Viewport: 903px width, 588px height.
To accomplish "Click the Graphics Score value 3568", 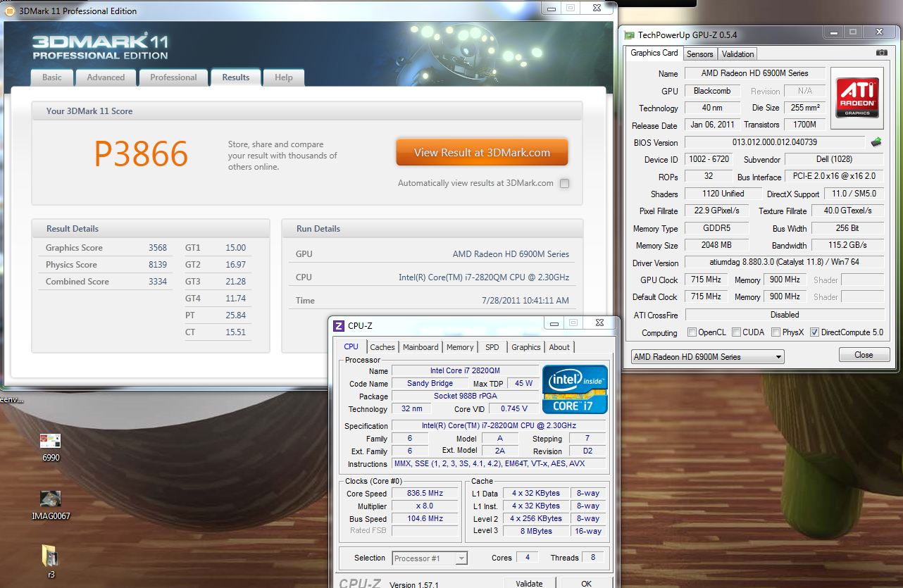I will point(158,248).
